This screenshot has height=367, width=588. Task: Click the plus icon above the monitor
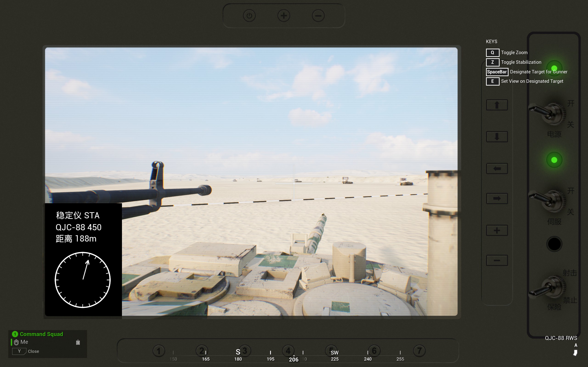[284, 16]
